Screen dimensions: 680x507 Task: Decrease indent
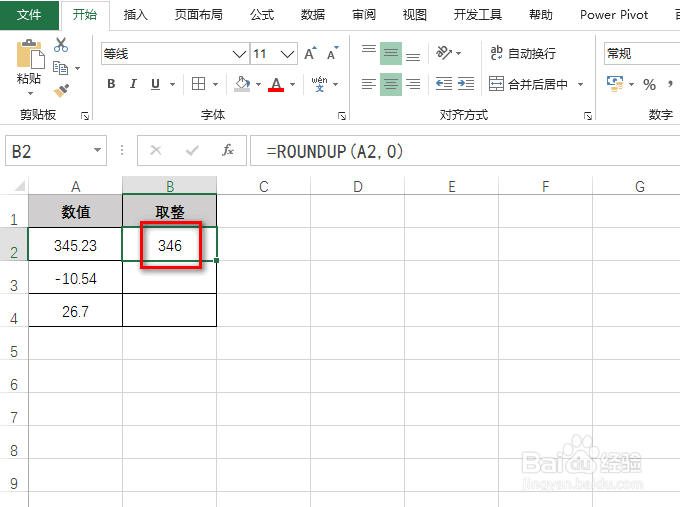pyautogui.click(x=444, y=84)
